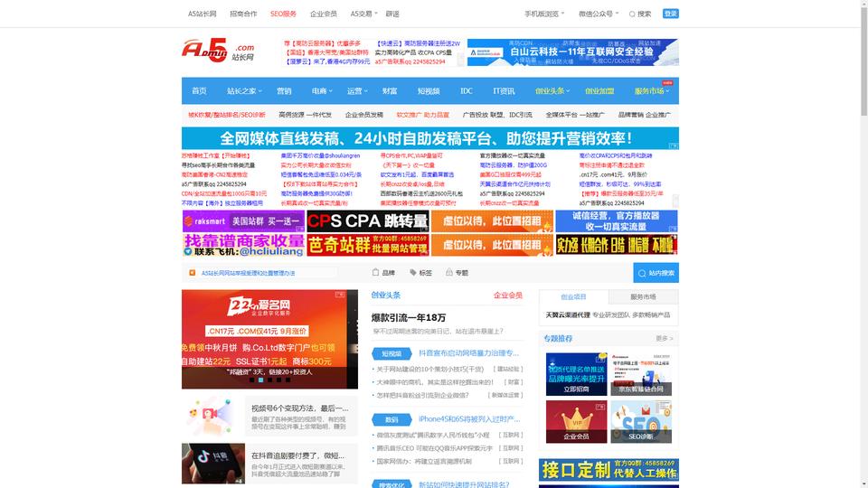Click the CPS CPA 跳转量 ad banner
This screenshot has width=868, height=488.
pos(368,221)
